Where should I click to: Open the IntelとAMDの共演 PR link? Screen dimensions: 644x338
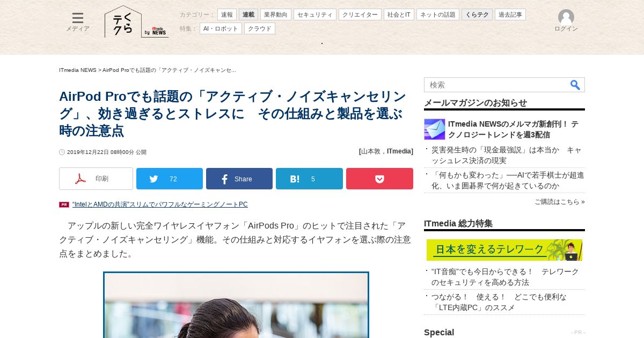(x=160, y=204)
